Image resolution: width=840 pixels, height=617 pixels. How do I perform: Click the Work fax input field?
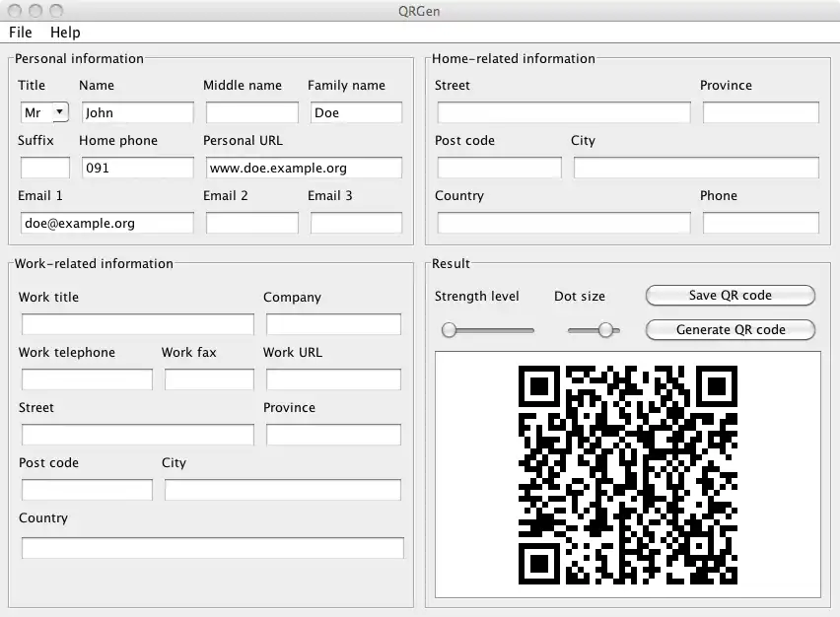tap(209, 379)
